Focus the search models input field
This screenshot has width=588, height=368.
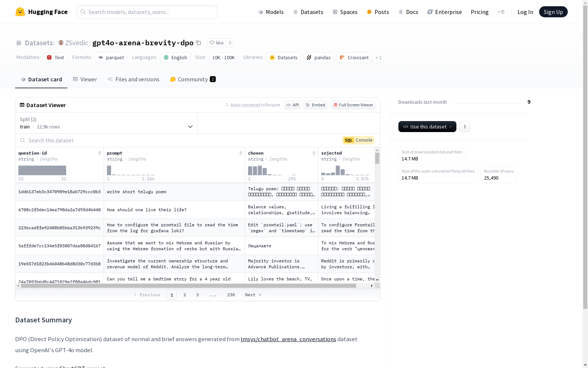click(147, 12)
